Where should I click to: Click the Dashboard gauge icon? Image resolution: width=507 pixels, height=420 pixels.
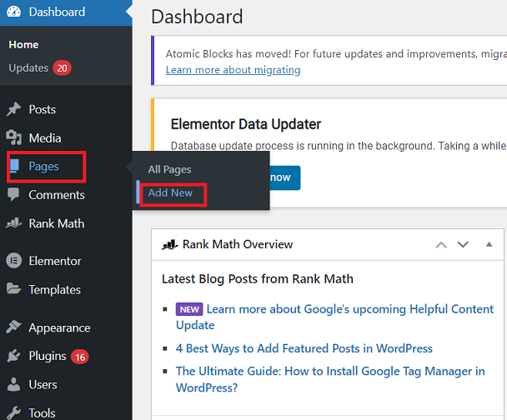tap(13, 12)
